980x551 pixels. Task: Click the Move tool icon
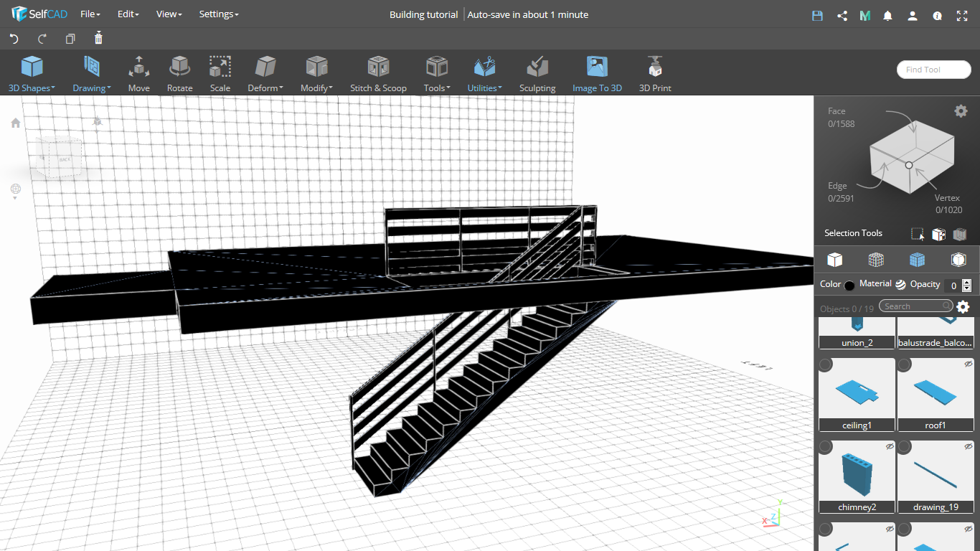click(138, 67)
